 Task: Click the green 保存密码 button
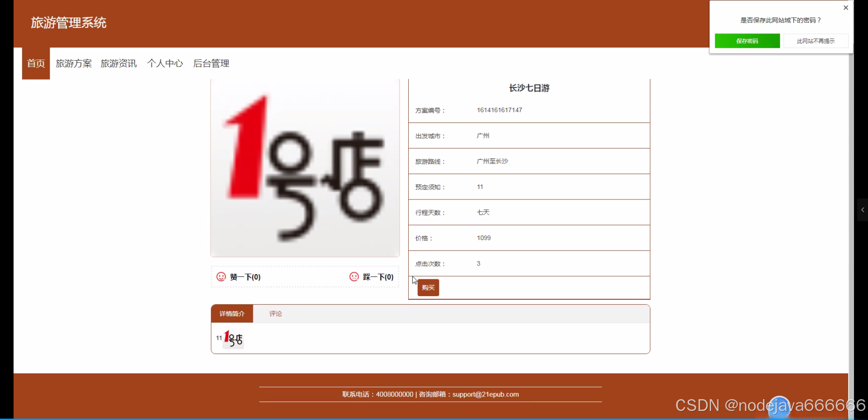(747, 41)
